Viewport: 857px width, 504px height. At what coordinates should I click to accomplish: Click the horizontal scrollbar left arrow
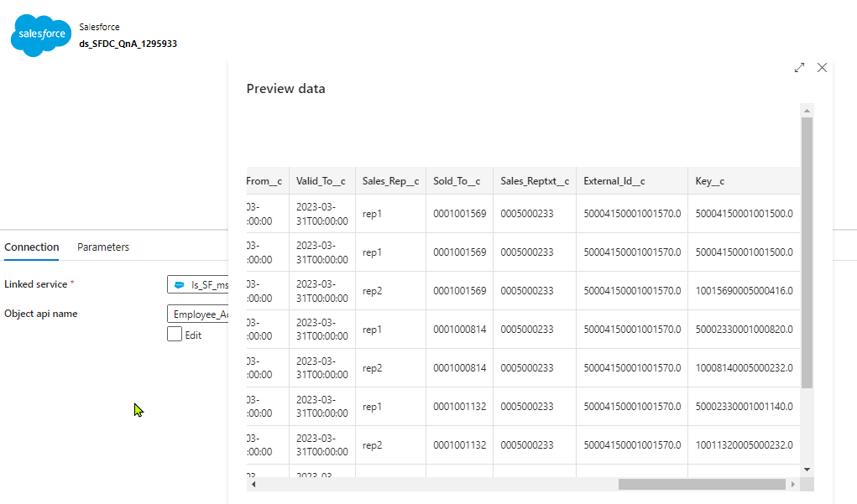pos(253,485)
